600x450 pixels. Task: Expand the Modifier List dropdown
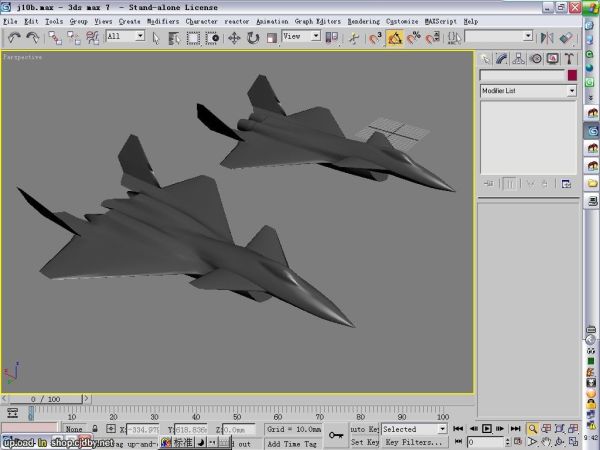click(x=528, y=91)
